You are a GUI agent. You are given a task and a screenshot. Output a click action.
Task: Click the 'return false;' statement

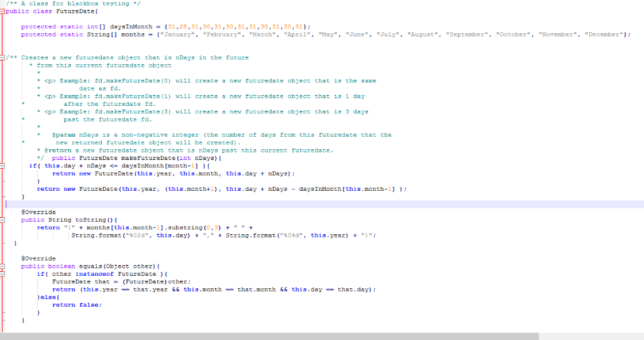77,305
